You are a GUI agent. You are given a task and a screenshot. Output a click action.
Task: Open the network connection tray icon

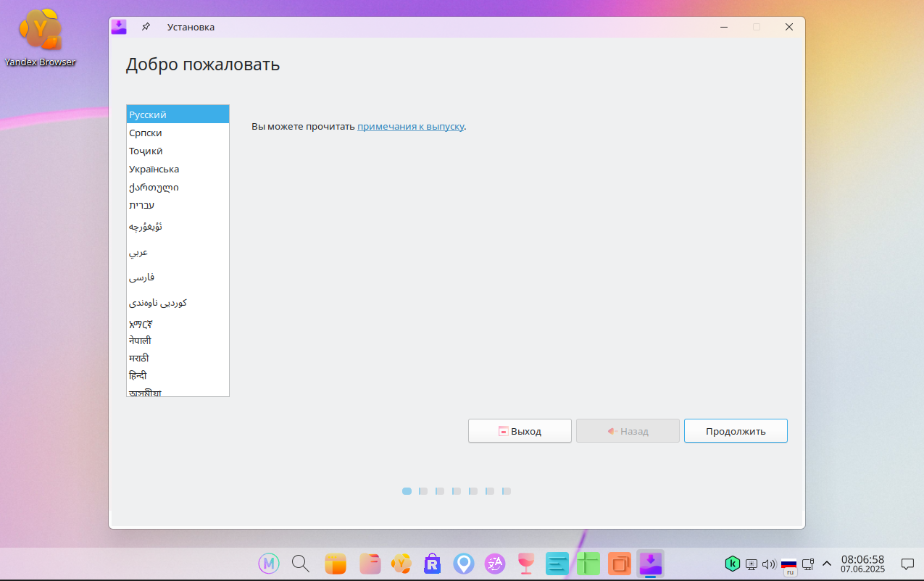point(808,563)
